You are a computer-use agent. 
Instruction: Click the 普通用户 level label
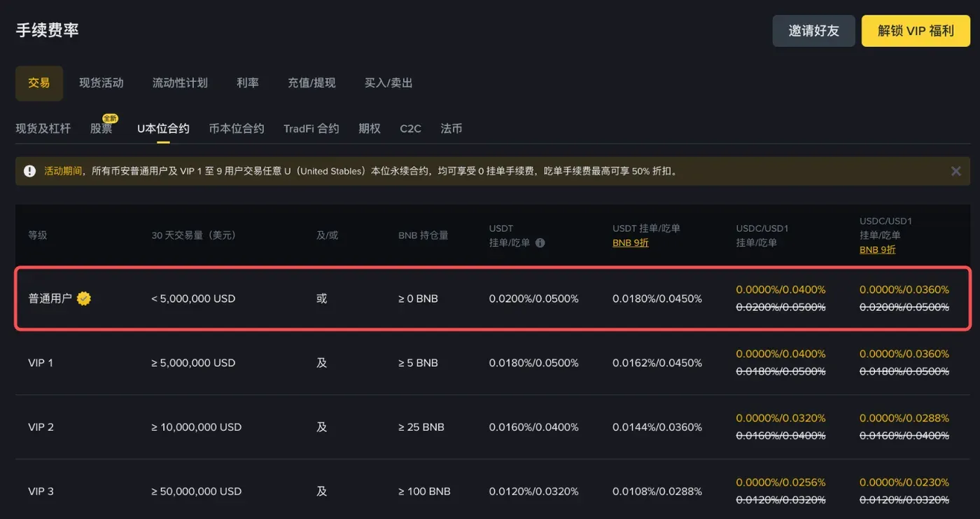(50, 298)
